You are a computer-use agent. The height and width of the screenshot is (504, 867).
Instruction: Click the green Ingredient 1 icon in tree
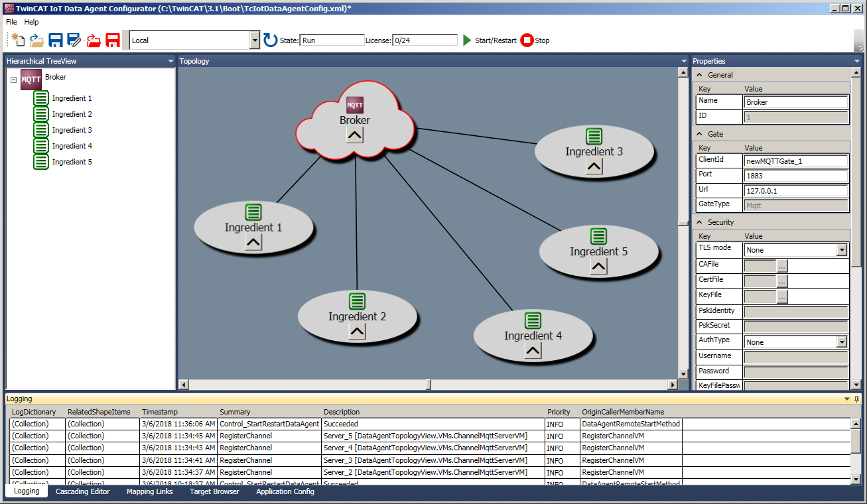click(x=41, y=98)
